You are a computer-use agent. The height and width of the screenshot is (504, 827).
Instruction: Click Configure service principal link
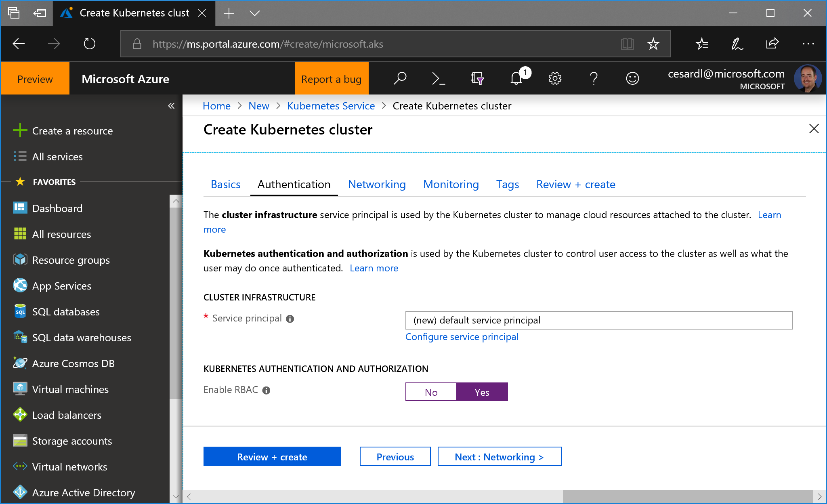pos(462,337)
